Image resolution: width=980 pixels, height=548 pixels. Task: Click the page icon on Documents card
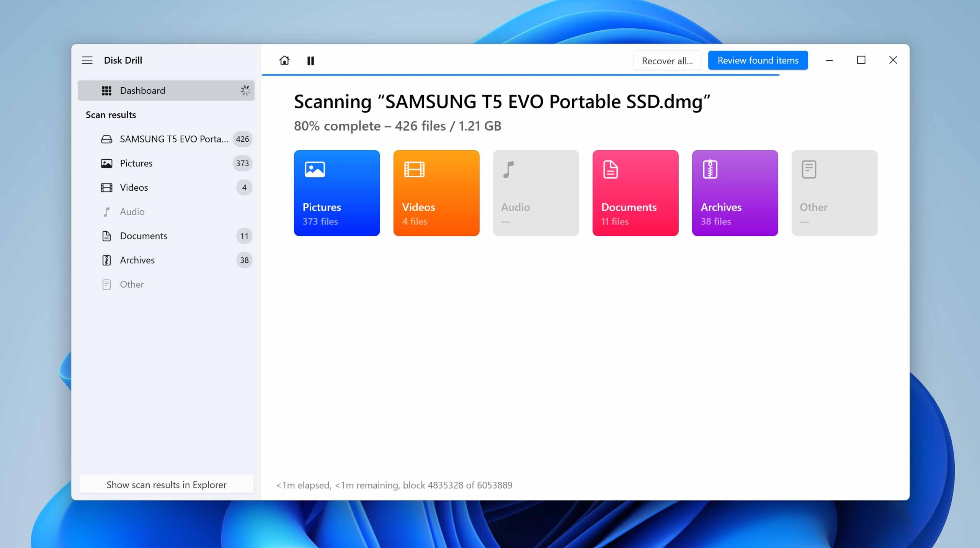[610, 169]
